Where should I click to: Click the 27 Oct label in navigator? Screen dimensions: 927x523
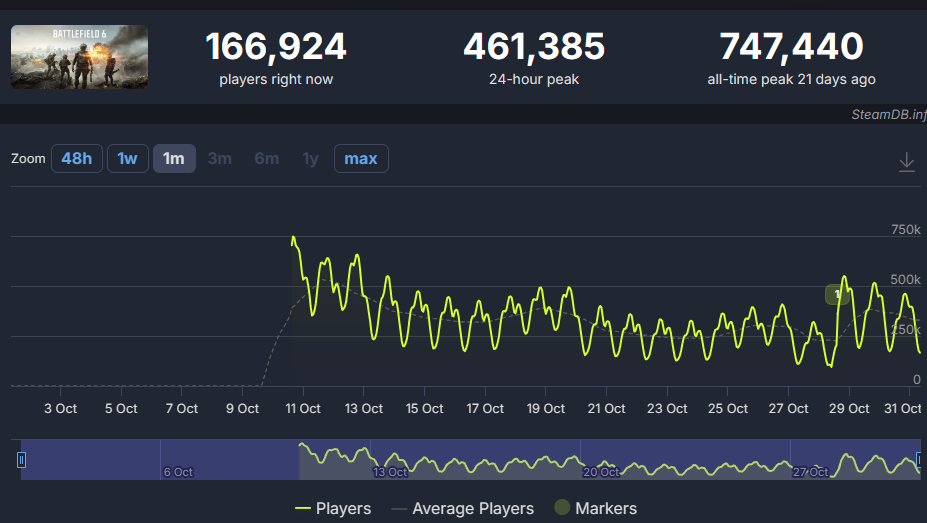pyautogui.click(x=811, y=472)
